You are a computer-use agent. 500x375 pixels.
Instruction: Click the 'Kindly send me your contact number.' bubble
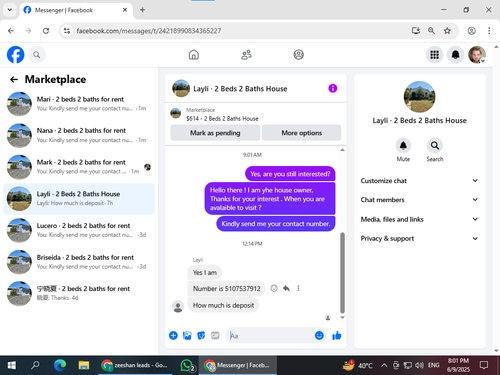click(x=276, y=224)
